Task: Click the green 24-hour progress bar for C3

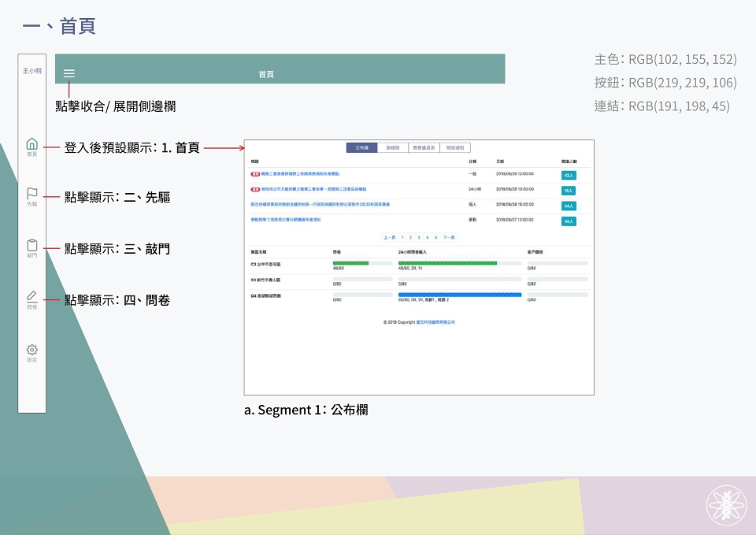Action: click(x=447, y=263)
